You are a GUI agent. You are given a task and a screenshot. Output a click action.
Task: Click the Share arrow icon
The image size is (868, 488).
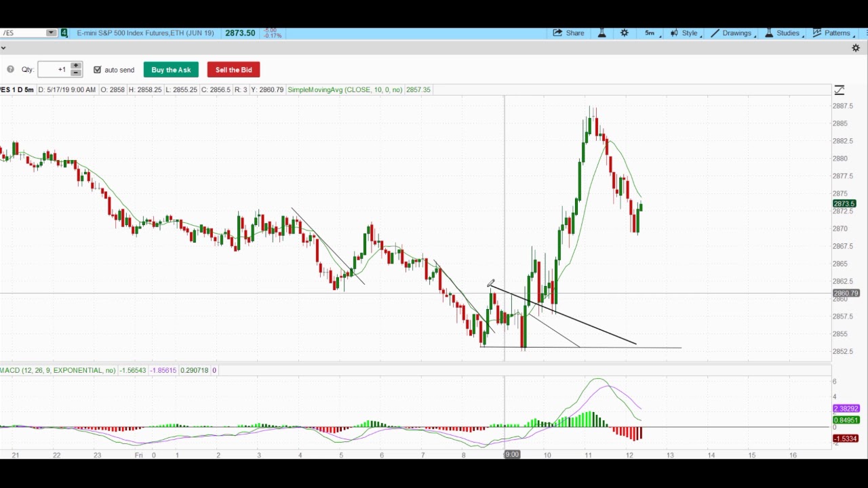[557, 33]
